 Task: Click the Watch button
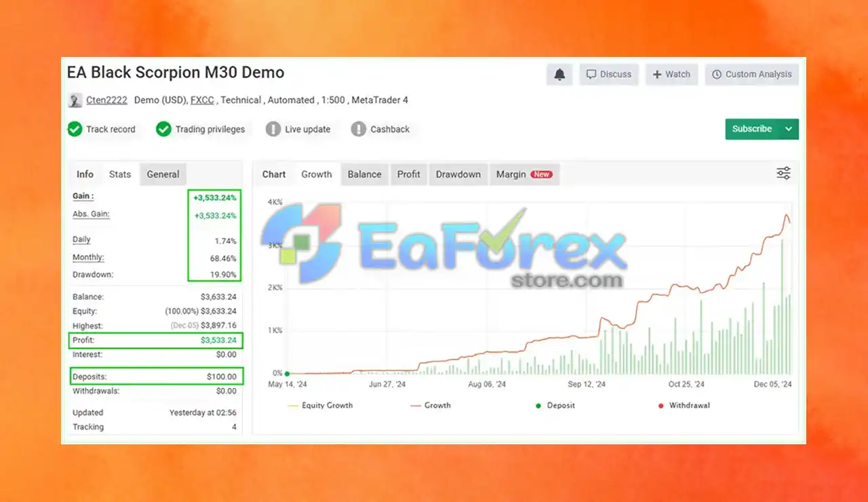671,75
